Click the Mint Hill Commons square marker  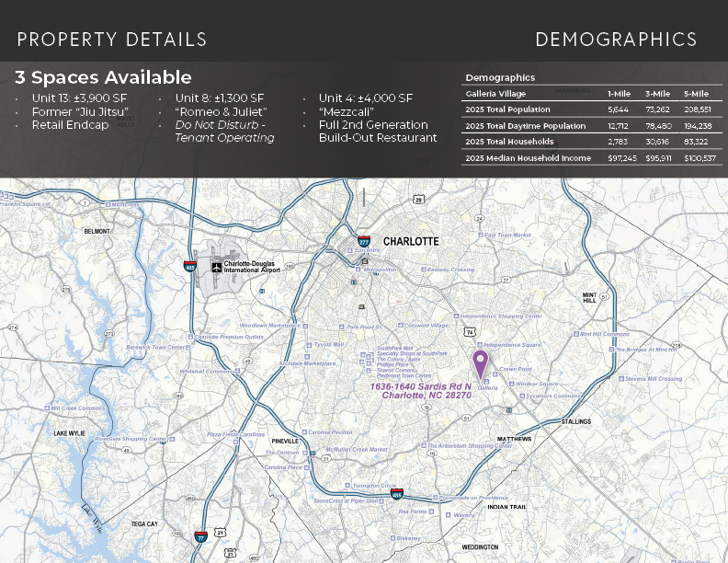point(576,334)
